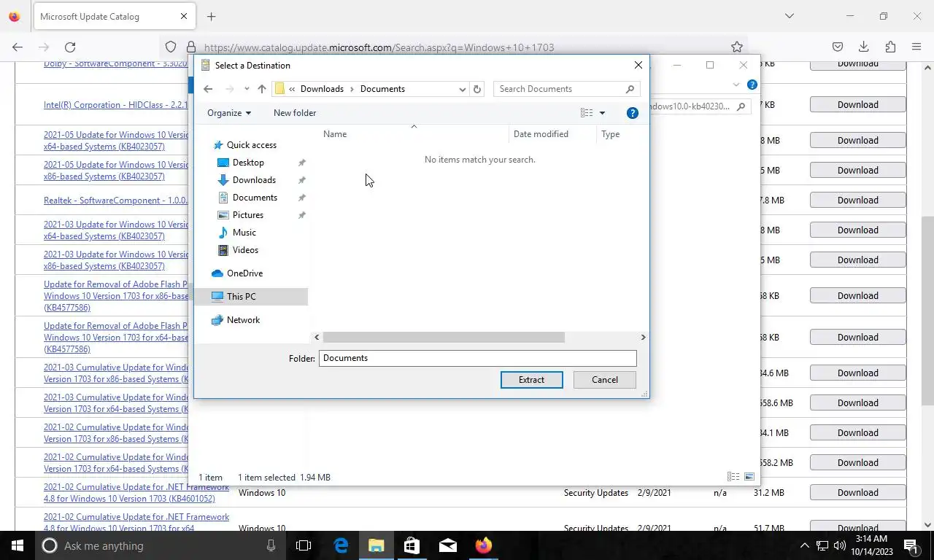
Task: Click the Downloads breadcrumb in address bar
Action: [322, 89]
